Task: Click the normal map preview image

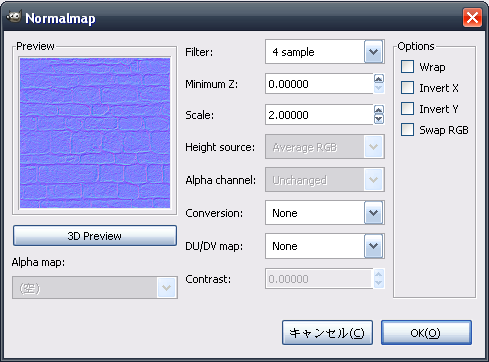Action: (95, 133)
